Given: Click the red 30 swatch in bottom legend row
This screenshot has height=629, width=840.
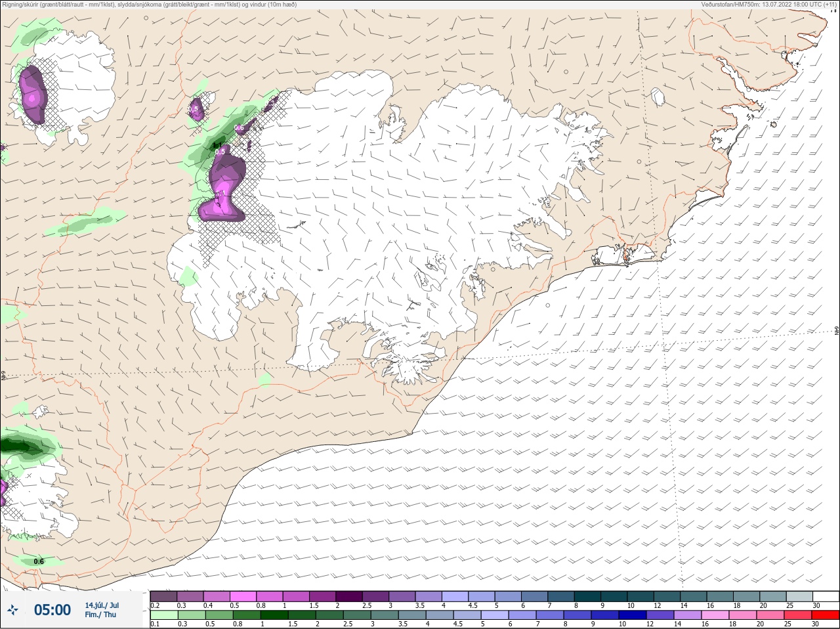Looking at the screenshot, I should 825,615.
